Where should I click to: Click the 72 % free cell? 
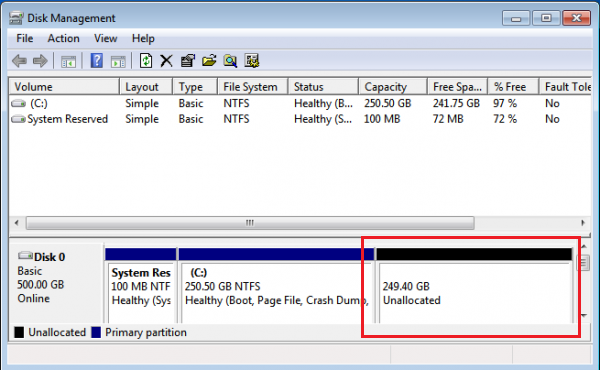(x=505, y=119)
